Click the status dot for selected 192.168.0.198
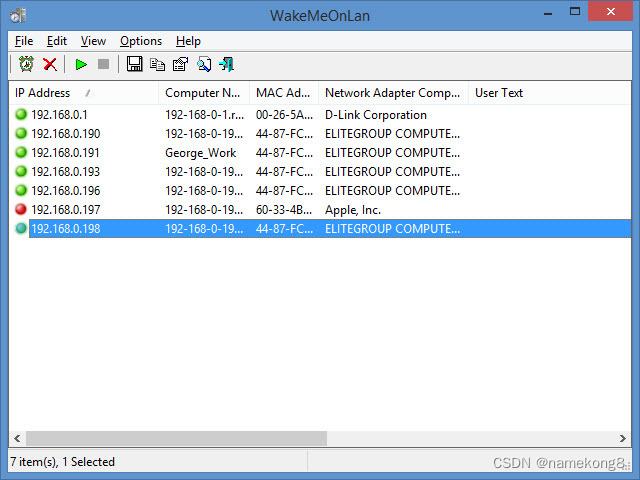Image resolution: width=640 pixels, height=480 pixels. pos(21,228)
